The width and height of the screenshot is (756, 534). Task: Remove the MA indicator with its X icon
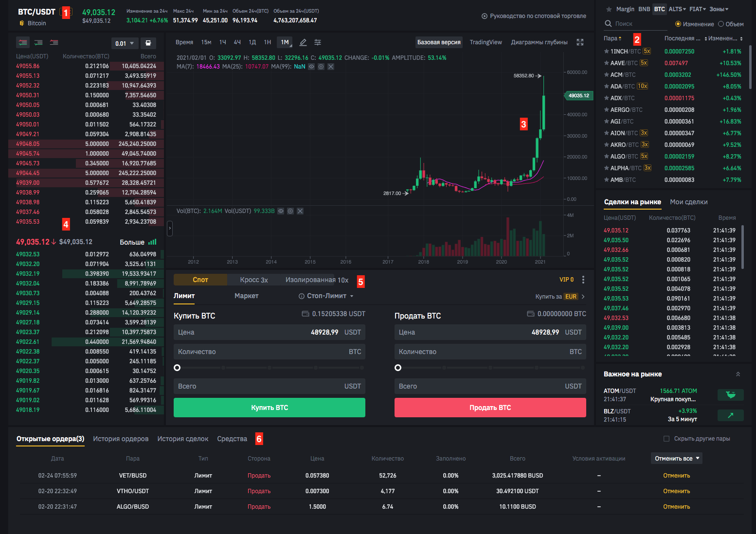331,67
